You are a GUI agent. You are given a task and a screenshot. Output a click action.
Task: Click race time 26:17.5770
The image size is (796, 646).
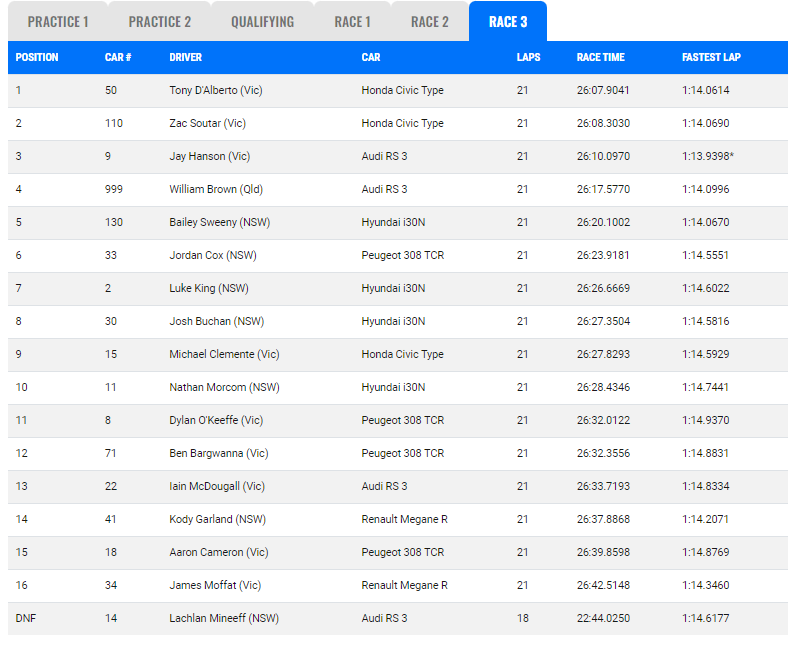[x=603, y=189]
